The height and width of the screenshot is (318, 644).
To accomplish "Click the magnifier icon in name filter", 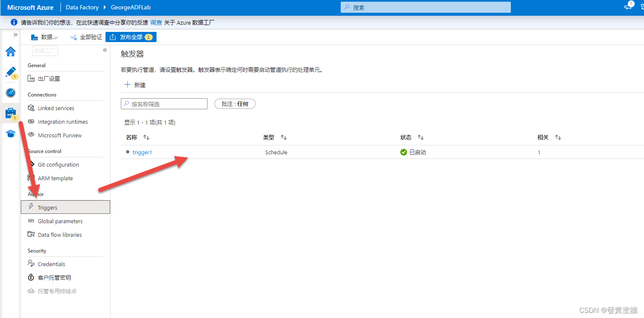I will click(126, 104).
